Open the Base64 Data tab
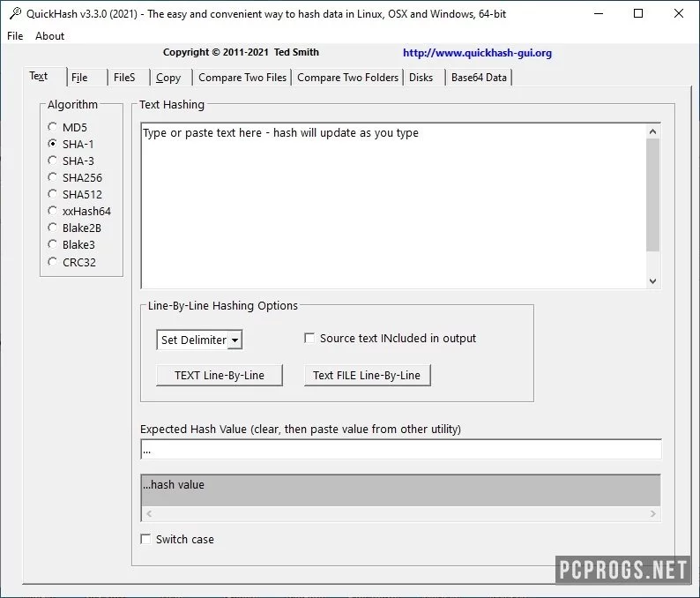 pyautogui.click(x=479, y=78)
